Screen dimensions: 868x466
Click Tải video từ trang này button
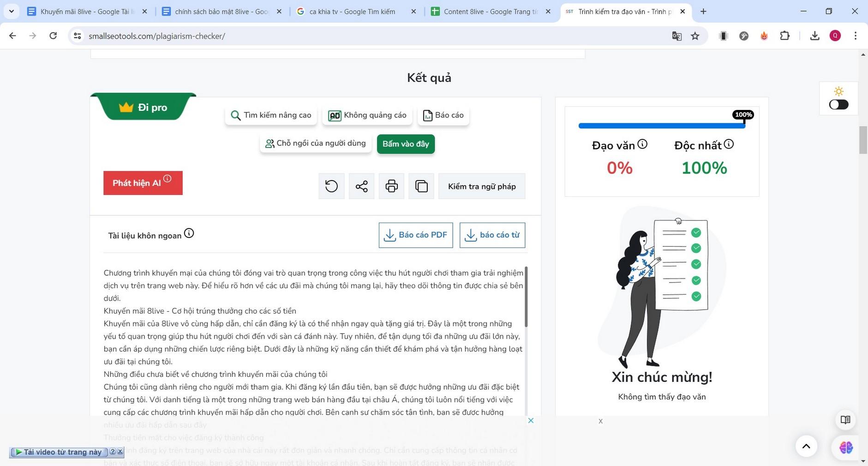[x=59, y=452]
